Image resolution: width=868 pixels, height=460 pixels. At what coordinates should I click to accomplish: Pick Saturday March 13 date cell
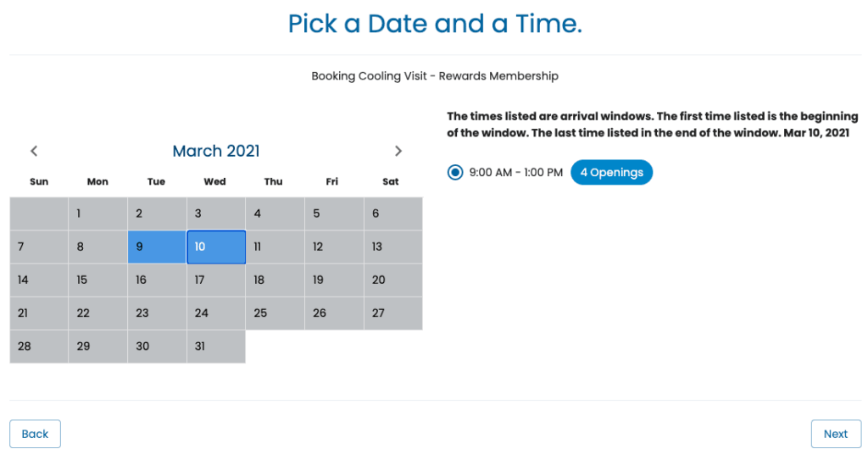point(393,247)
